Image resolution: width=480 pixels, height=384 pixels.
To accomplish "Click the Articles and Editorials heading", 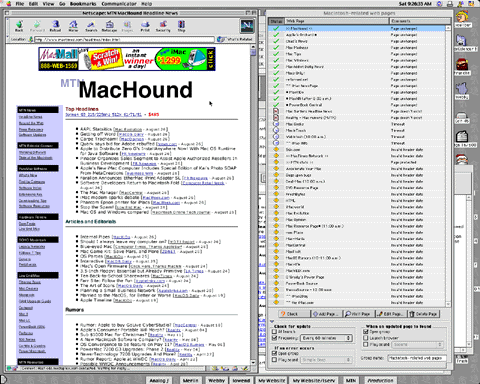I will [91, 221].
